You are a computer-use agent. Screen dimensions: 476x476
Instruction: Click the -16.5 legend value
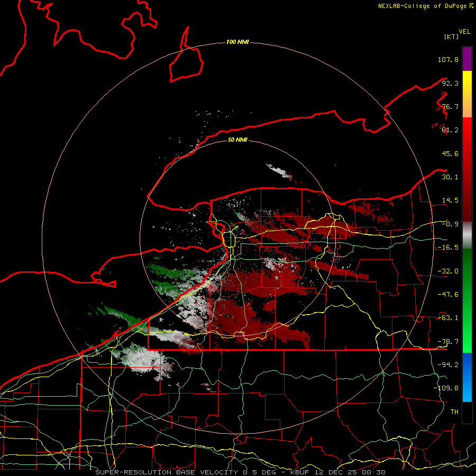pyautogui.click(x=448, y=248)
